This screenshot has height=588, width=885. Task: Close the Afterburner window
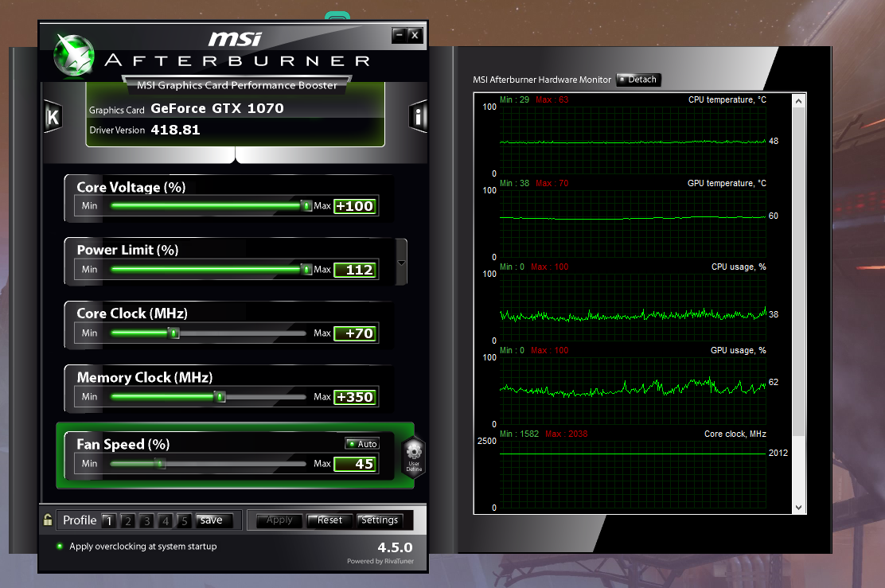415,36
